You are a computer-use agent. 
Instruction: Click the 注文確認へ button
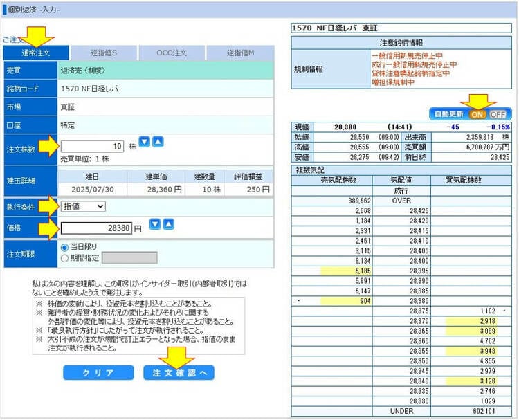click(x=179, y=373)
